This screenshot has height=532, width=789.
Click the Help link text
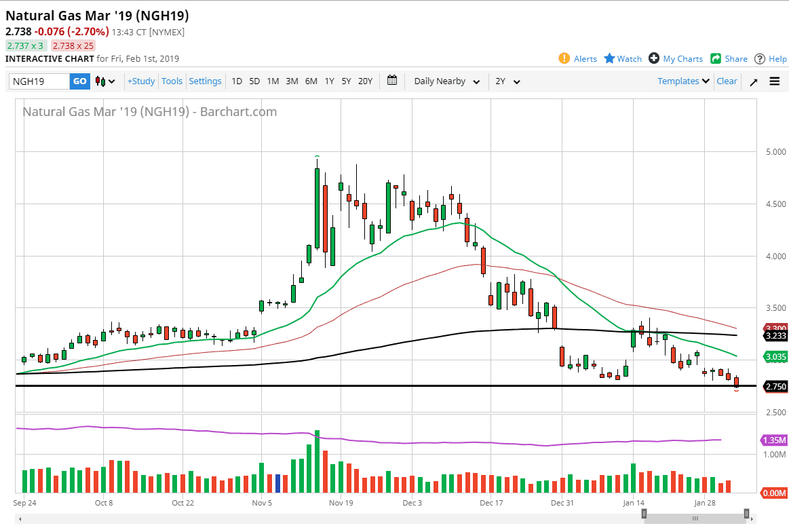pos(777,59)
